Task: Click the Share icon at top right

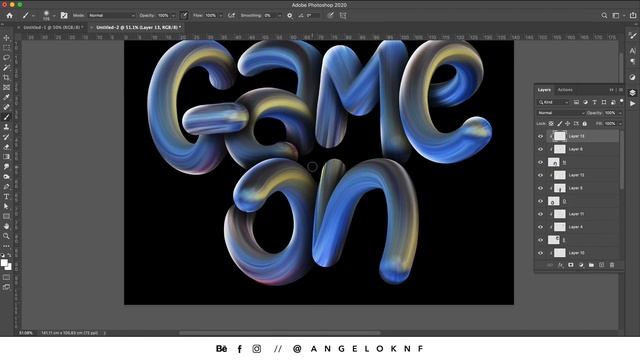Action: (633, 16)
